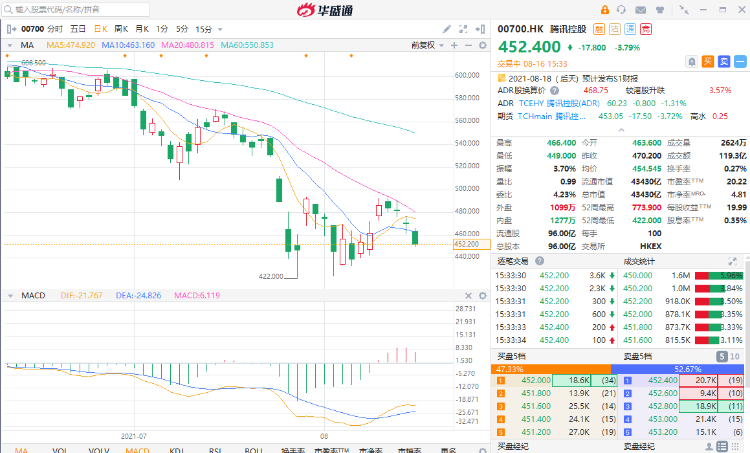750x453 pixels.
Task: Open the mail message icon
Action: 640,10
